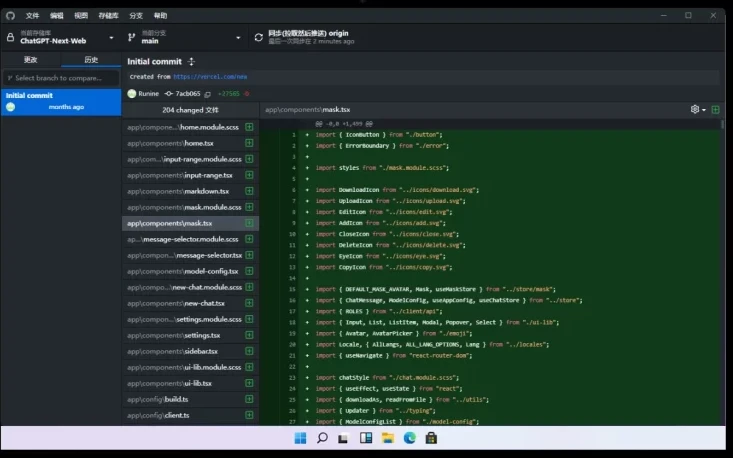Open Windows taskbar search
The image size is (733, 458).
click(x=322, y=438)
